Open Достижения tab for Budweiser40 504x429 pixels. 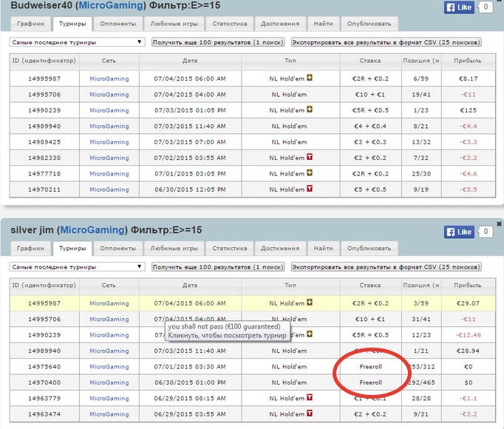pyautogui.click(x=280, y=24)
